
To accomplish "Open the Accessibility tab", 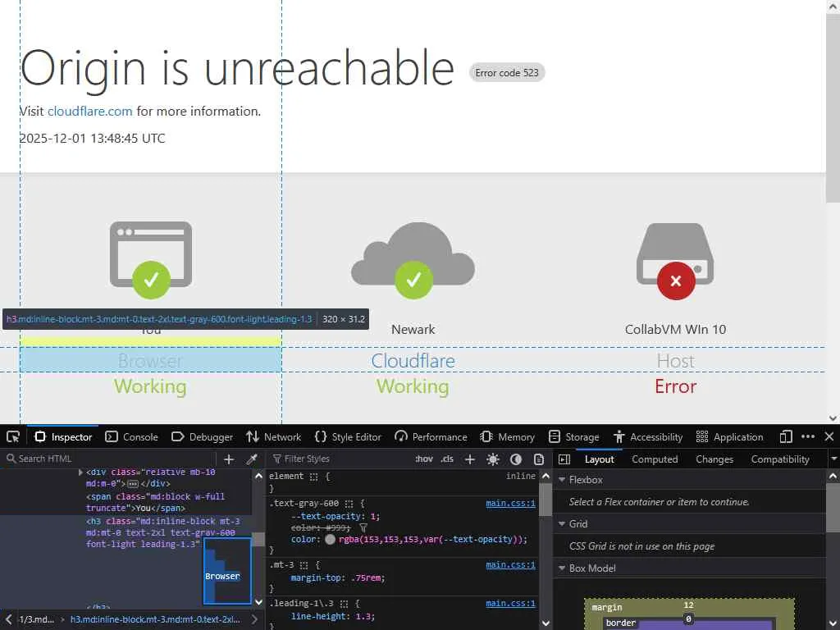I will tap(648, 436).
